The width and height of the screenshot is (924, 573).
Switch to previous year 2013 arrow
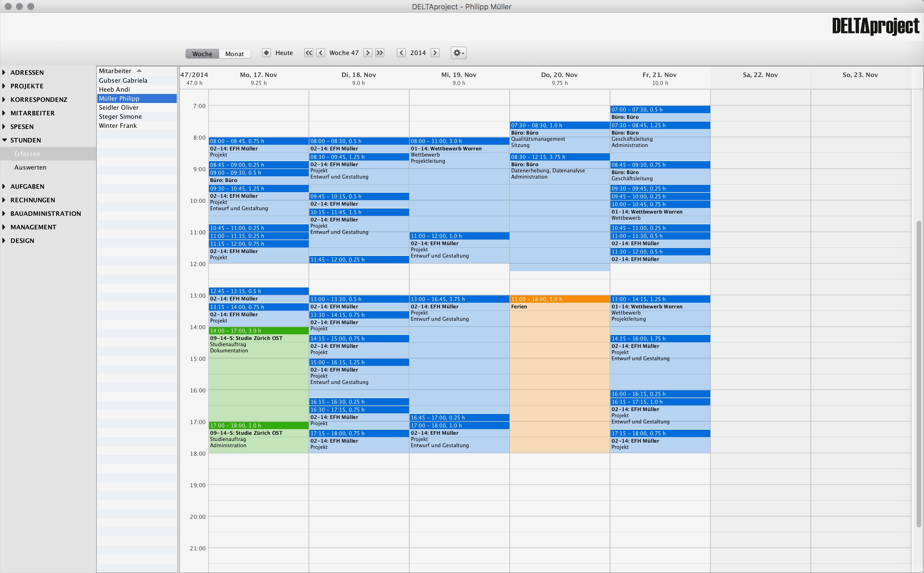tap(402, 53)
